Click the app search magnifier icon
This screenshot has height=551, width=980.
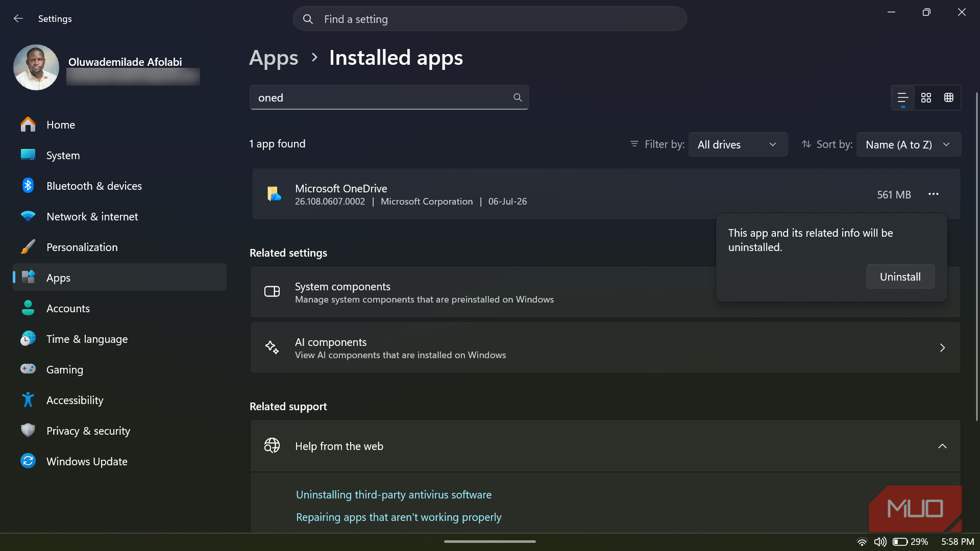(x=518, y=97)
